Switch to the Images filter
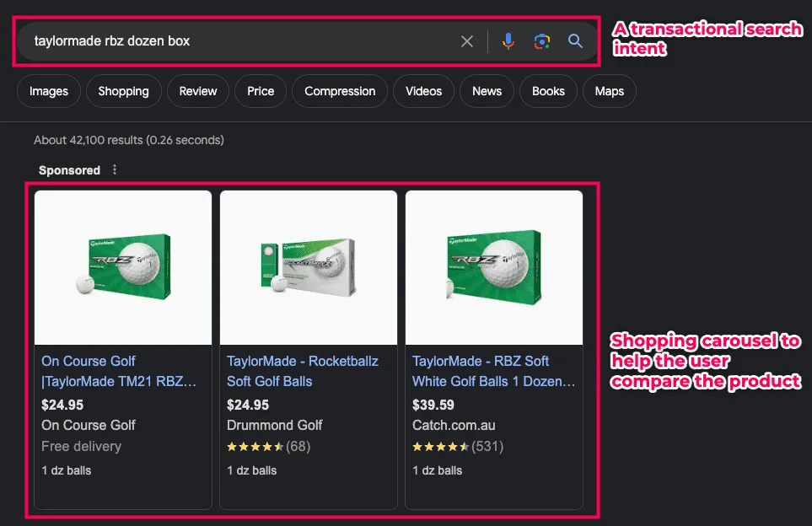This screenshot has width=812, height=526. pyautogui.click(x=49, y=91)
